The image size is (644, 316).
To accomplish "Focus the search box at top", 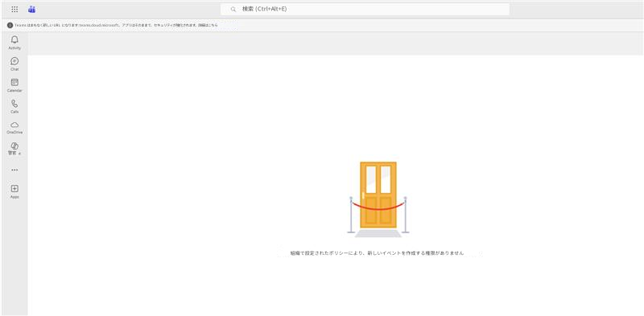I will [x=365, y=9].
